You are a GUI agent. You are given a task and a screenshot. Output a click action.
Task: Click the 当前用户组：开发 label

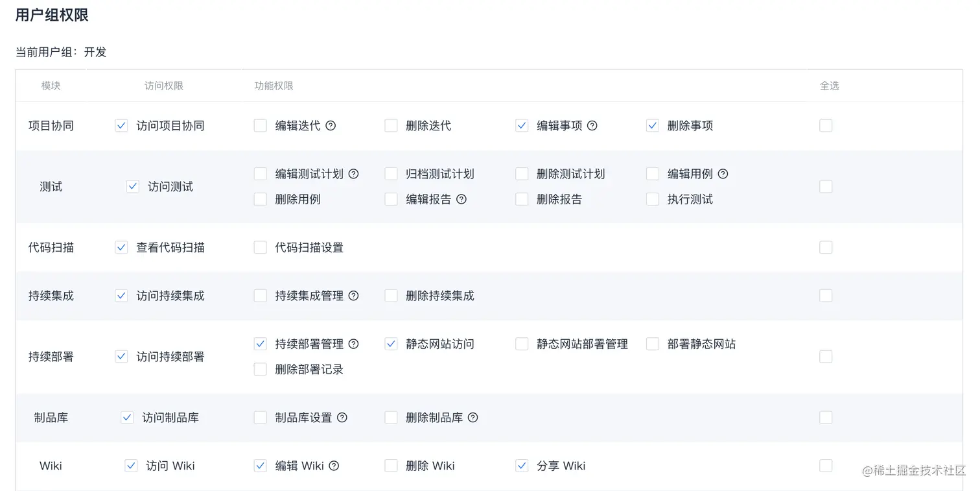[x=61, y=52]
